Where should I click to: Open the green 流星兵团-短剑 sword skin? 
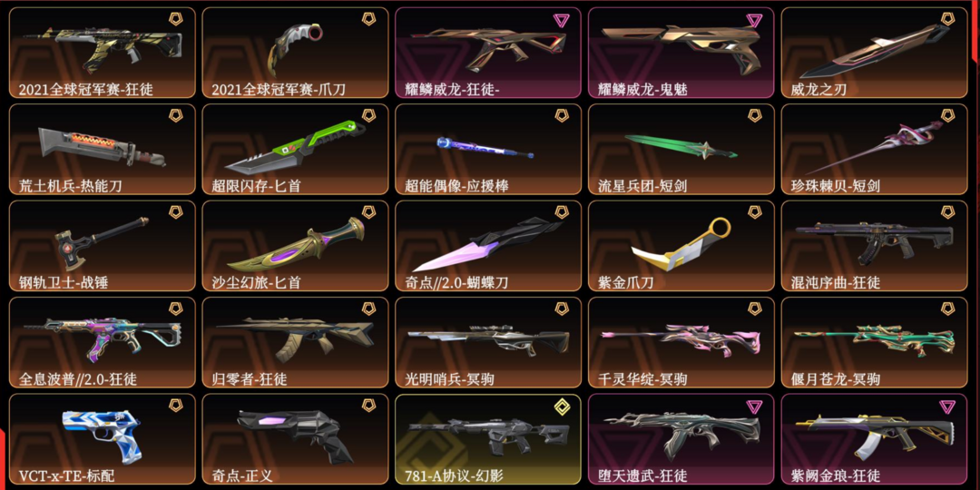point(681,149)
